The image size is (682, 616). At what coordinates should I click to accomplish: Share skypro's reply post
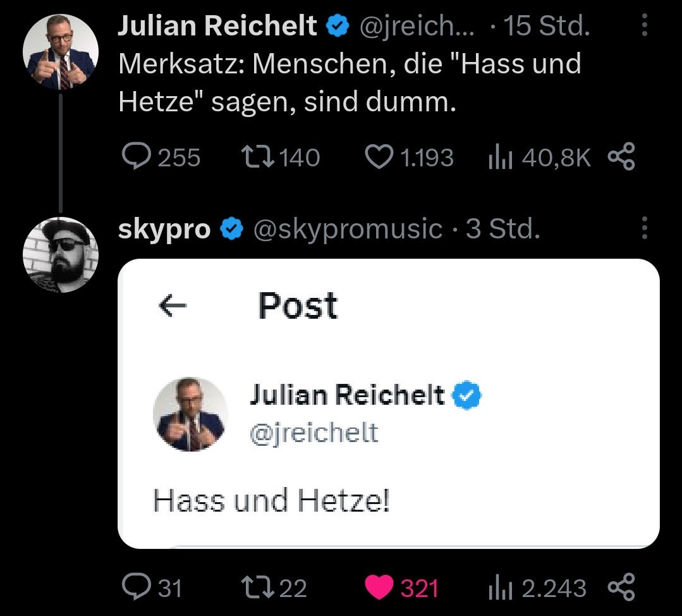tap(621, 588)
